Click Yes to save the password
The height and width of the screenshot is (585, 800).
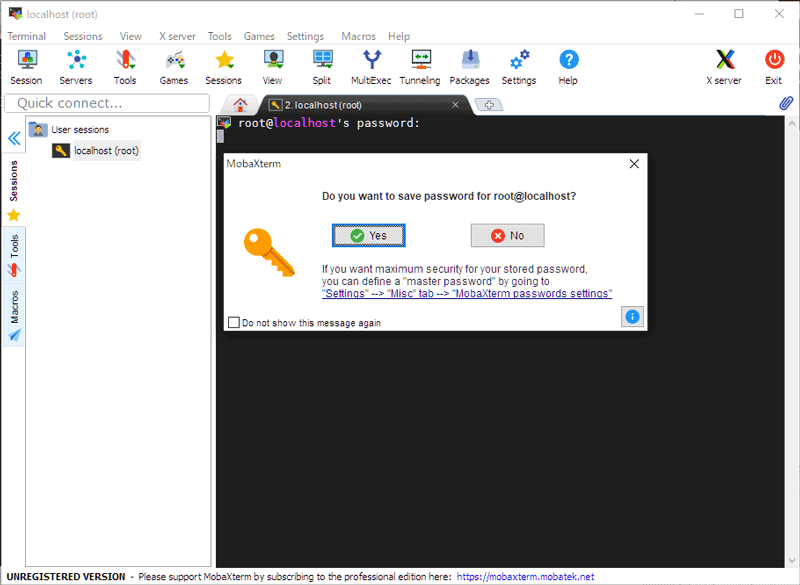(368, 236)
